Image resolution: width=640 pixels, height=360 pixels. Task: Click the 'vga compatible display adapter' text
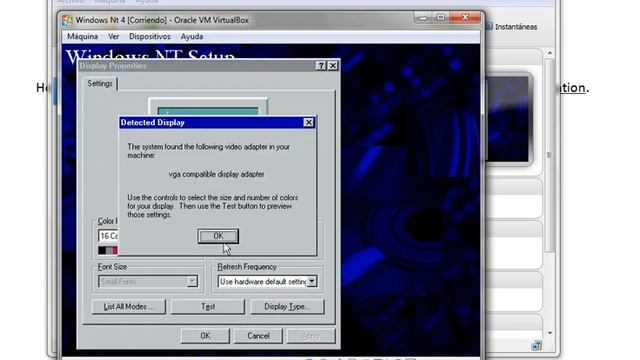(216, 174)
